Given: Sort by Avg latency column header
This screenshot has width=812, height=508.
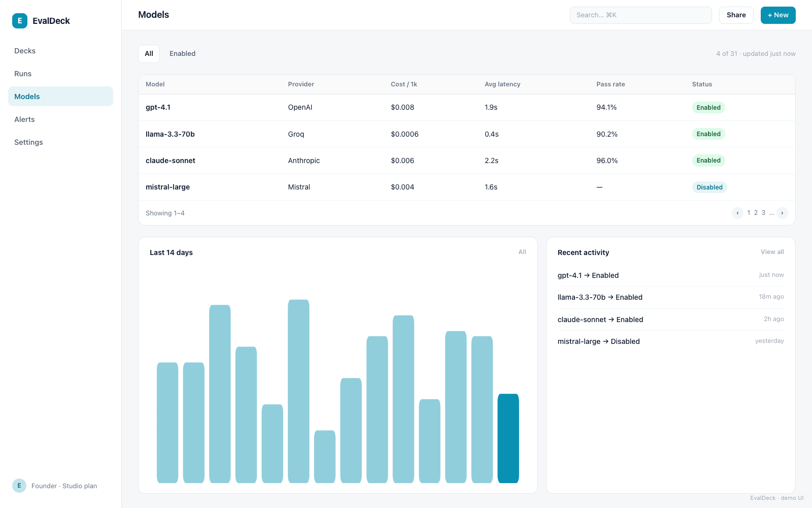Looking at the screenshot, I should [x=502, y=84].
